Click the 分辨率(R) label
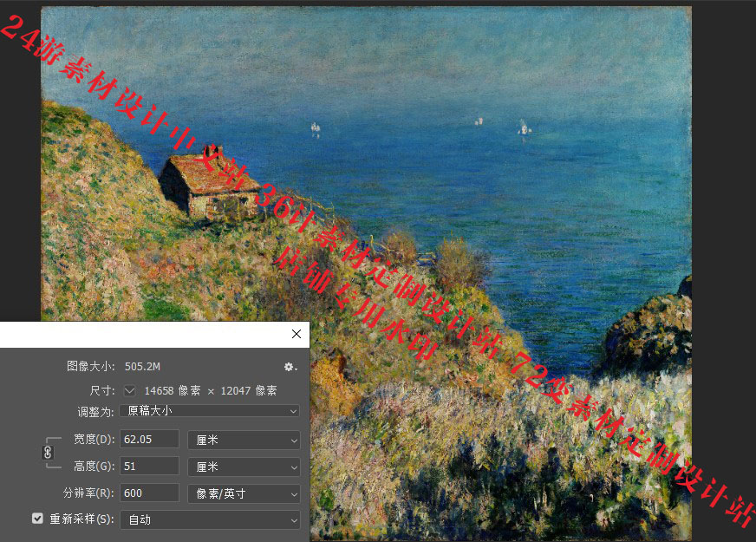 [x=88, y=493]
